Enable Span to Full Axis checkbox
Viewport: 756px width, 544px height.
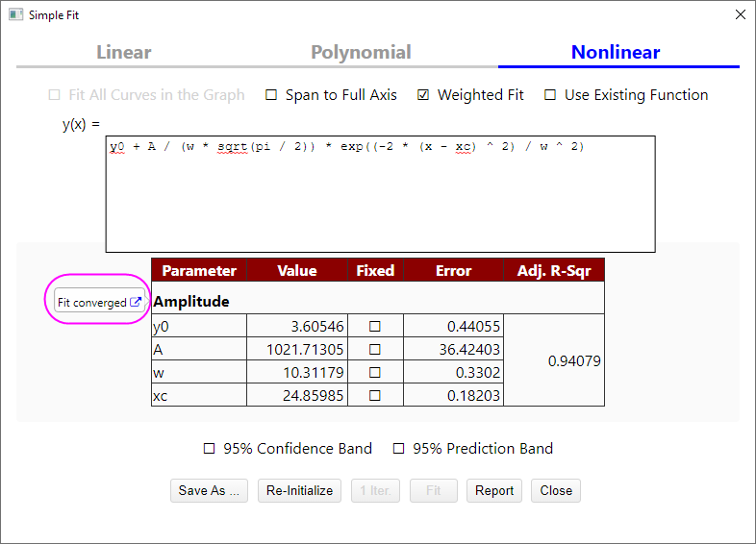tap(271, 95)
